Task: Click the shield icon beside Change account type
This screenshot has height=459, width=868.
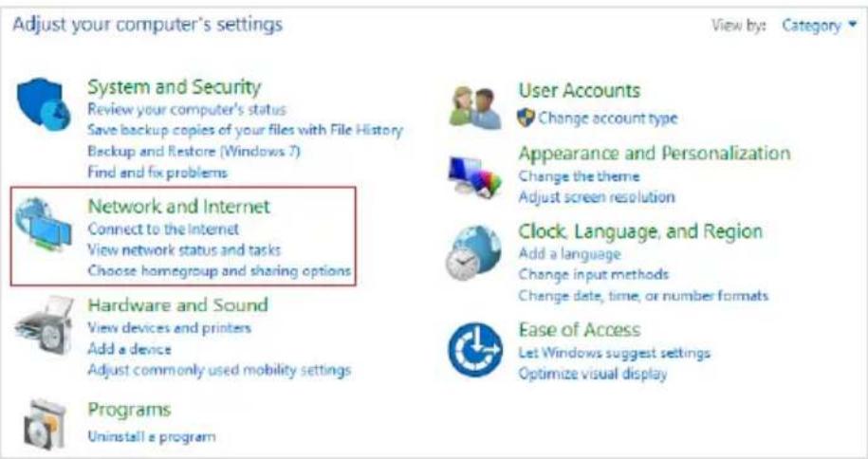Action: pyautogui.click(x=526, y=118)
